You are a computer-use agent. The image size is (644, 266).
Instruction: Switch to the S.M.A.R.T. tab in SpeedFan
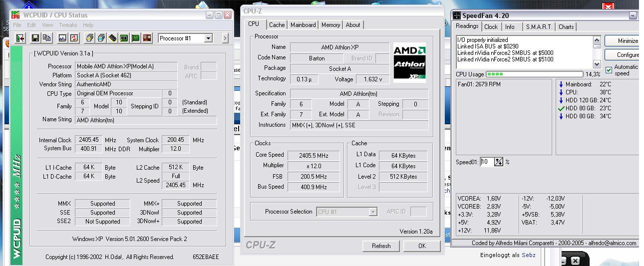[539, 27]
